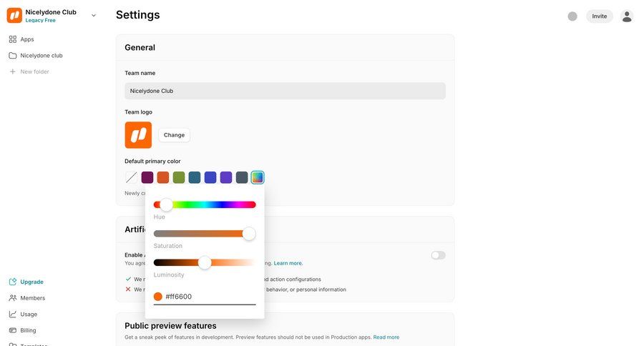Screen dimensions: 644x346
Task: Open the Nicelydone club folder icon
Action: pyautogui.click(x=13, y=56)
